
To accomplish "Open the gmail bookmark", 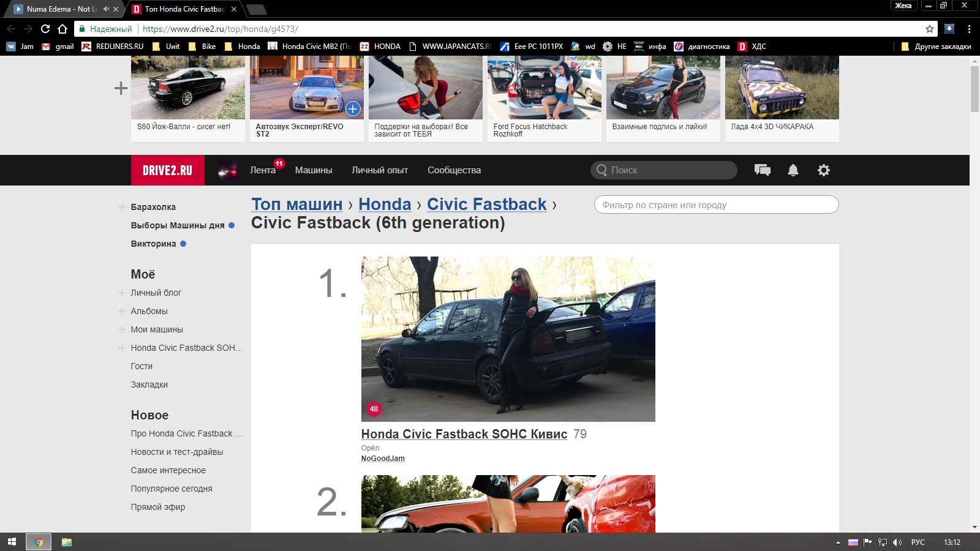I will pos(58,47).
